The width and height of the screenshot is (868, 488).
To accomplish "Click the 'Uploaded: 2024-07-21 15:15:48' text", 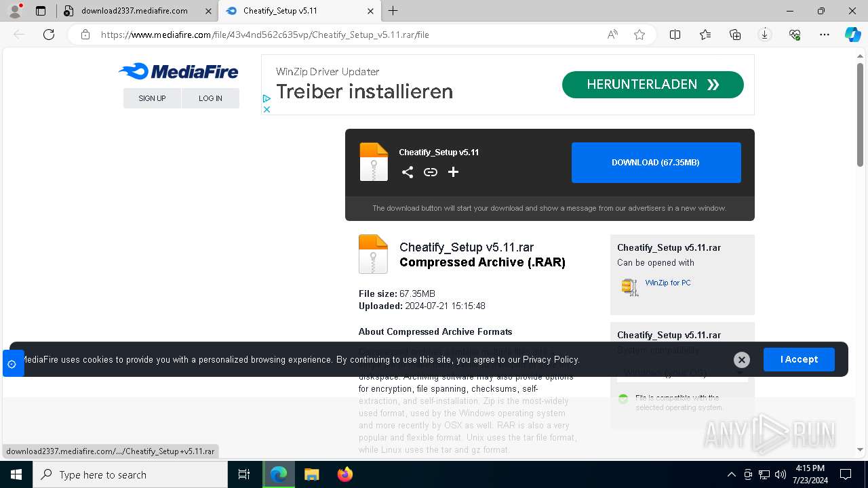I will click(422, 306).
